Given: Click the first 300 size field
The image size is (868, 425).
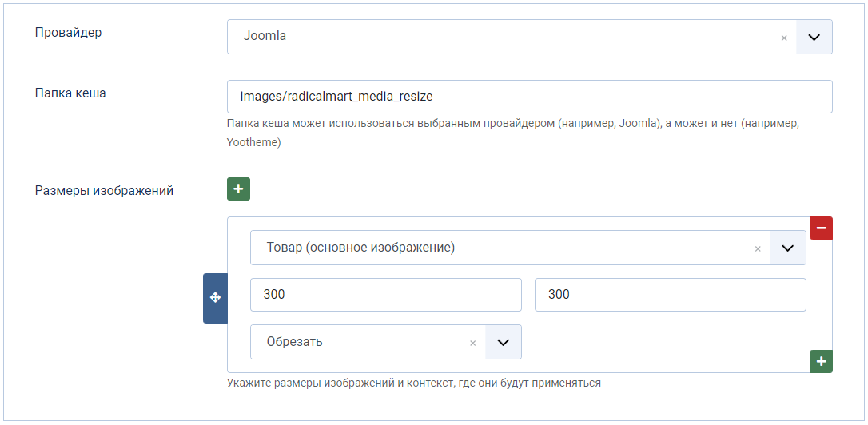Looking at the screenshot, I should [x=385, y=295].
